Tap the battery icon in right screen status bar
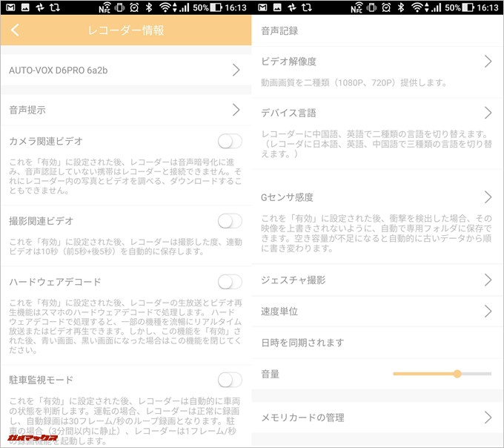This screenshot has height=448, width=504. [x=468, y=7]
